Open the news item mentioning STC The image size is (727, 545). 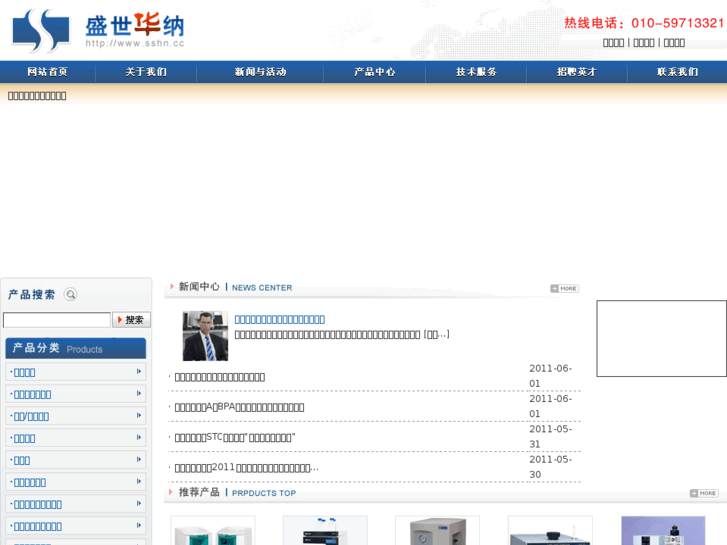[235, 437]
